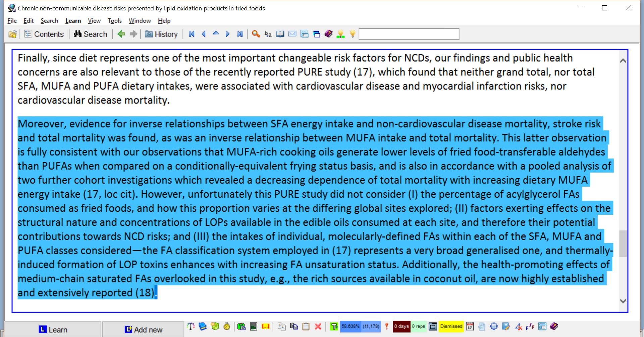
Task: Click the article scrollbar up arrow
Action: pyautogui.click(x=623, y=61)
